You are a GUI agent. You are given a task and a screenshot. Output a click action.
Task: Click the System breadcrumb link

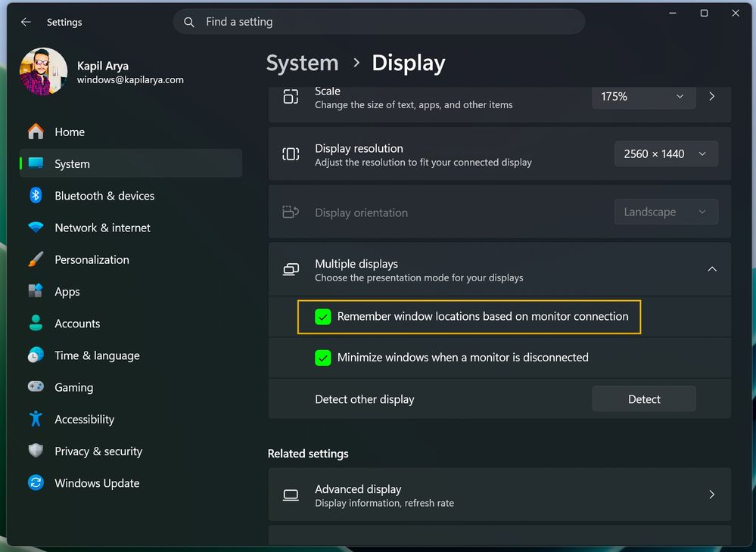[x=302, y=63]
